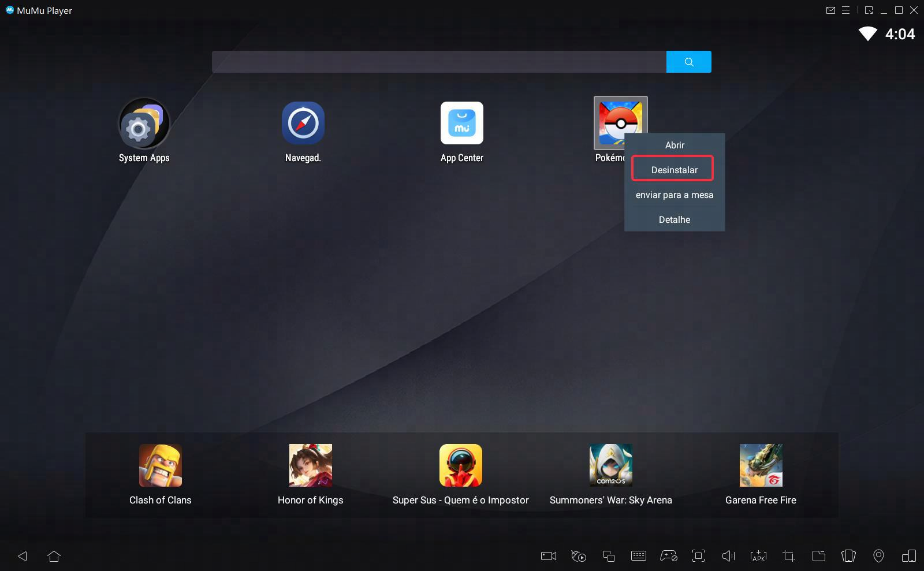Choose Abrir in the context menu
Viewport: 924px width, 571px height.
click(675, 145)
